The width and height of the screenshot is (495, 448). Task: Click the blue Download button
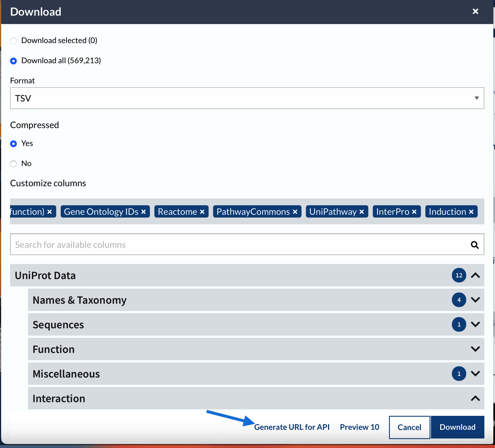(458, 427)
